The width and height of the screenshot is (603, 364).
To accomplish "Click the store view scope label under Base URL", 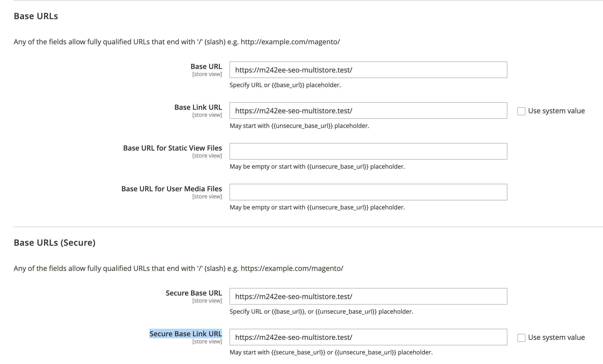I will [x=207, y=74].
